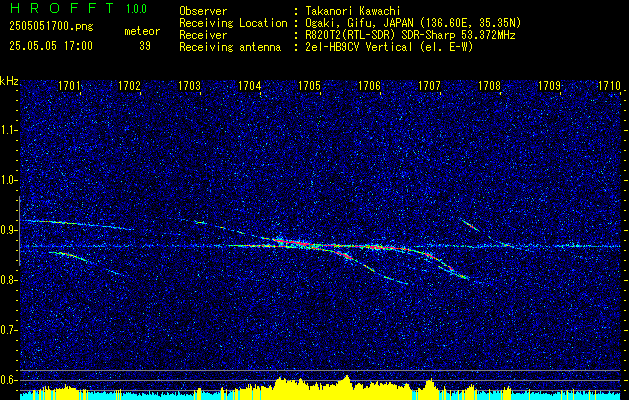The image size is (629, 400).
Task: Click the 1707 time axis marker
Action: pyautogui.click(x=430, y=86)
